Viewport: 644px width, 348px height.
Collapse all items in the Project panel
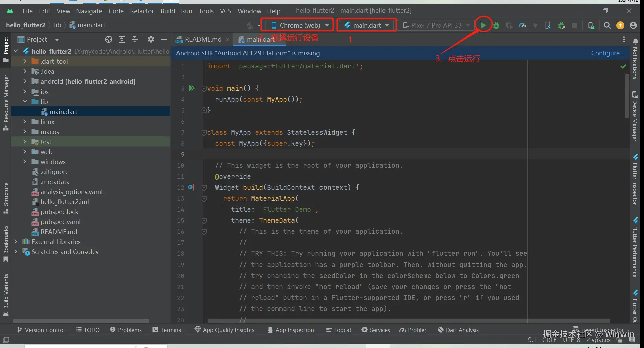(135, 40)
